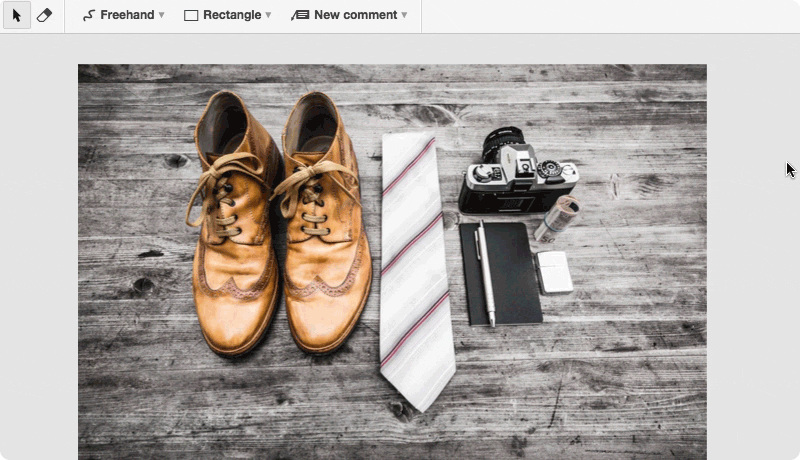800x460 pixels.
Task: Select the arrow pointer tool
Action: point(17,15)
